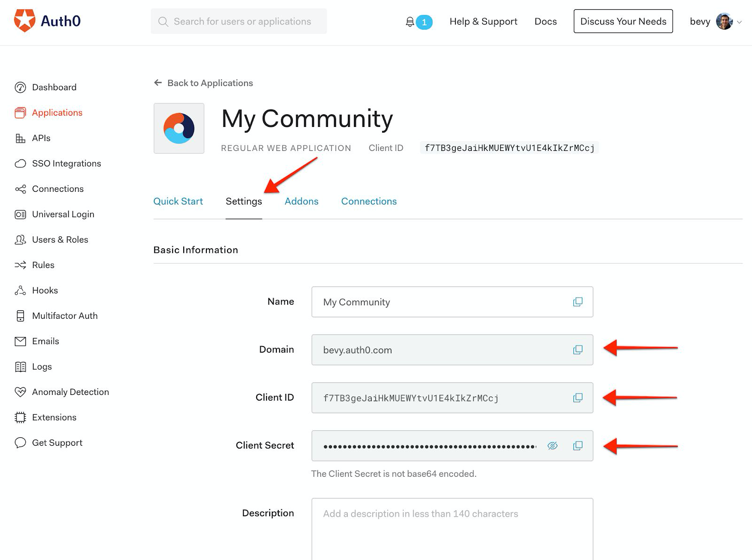Open the Help & Support link
The height and width of the screenshot is (560, 752).
483,22
